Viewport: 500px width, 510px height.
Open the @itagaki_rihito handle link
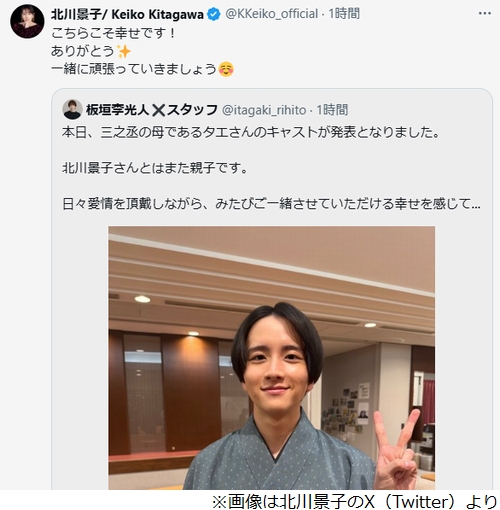[x=264, y=110]
